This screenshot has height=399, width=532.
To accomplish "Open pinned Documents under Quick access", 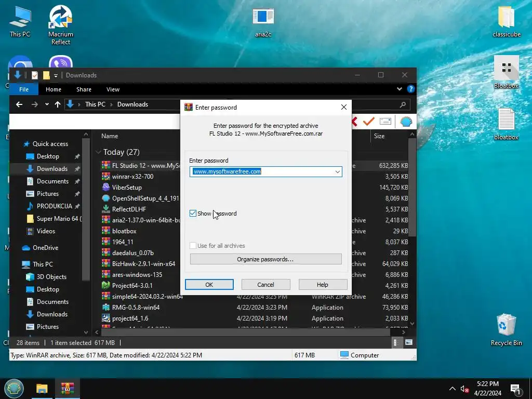I will click(x=52, y=181).
